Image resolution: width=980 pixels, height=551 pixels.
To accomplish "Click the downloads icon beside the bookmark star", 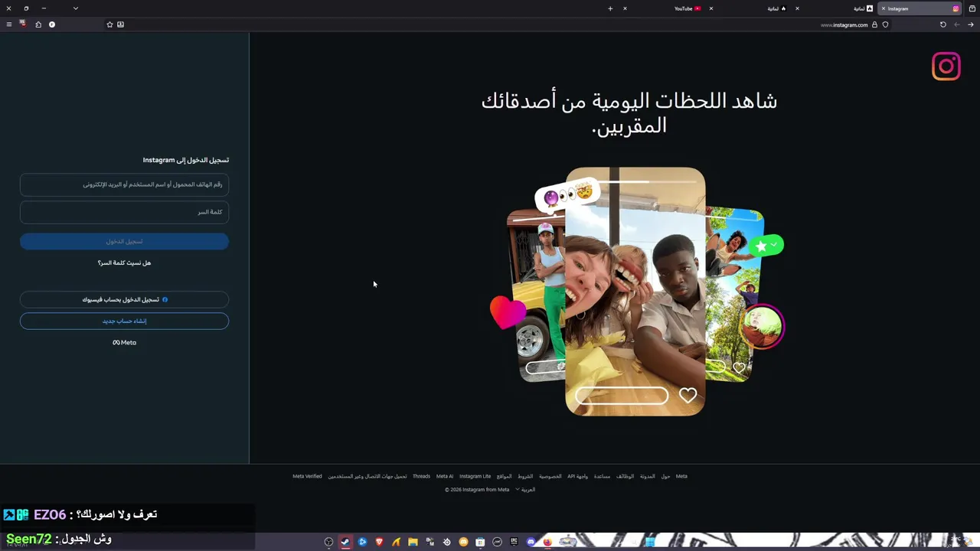I will pos(120,24).
